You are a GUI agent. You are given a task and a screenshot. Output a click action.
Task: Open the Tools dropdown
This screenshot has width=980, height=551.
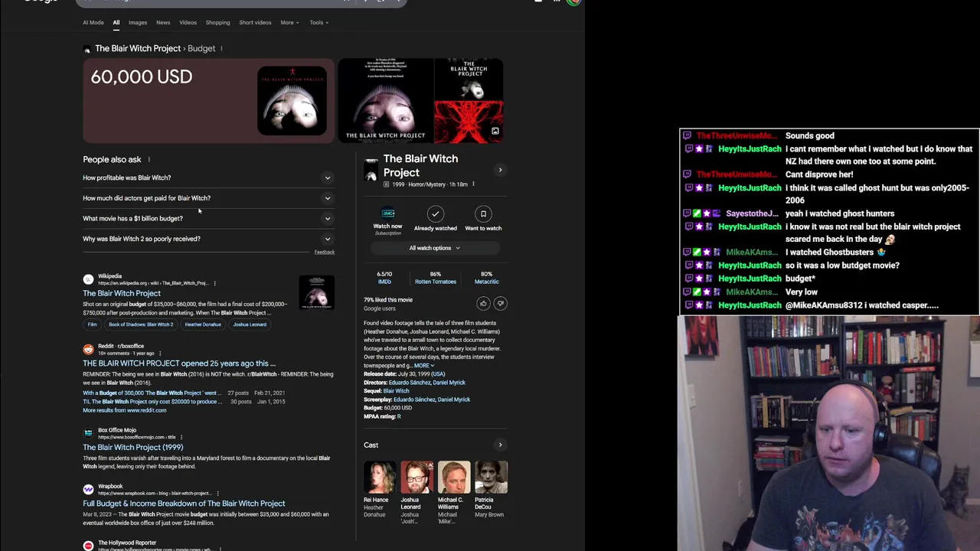pos(318,22)
